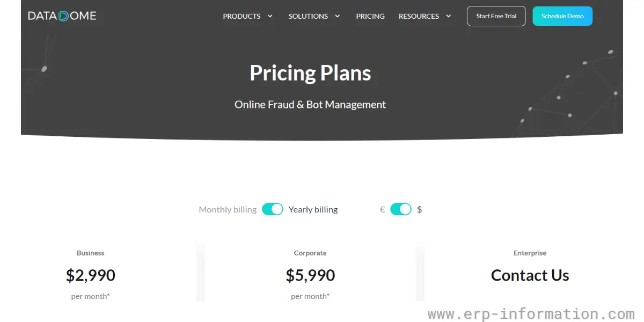Expand the Solutions dropdown chevron
644x322 pixels.
338,16
